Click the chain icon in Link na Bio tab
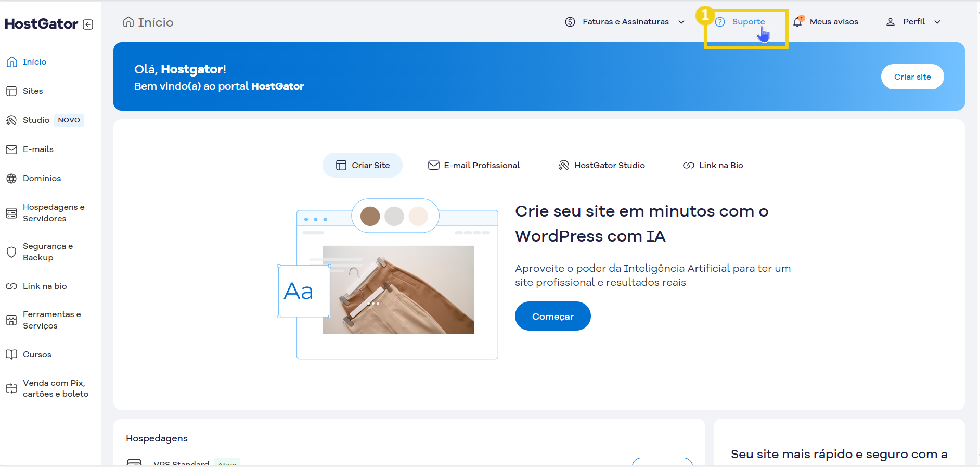This screenshot has height=467, width=980. pos(689,166)
